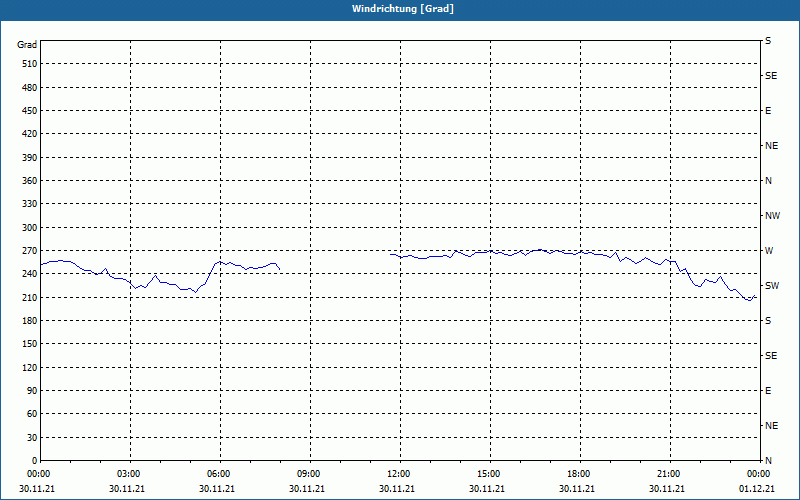
Task: Select the E compass label on the 450 gridline
Action: (768, 111)
